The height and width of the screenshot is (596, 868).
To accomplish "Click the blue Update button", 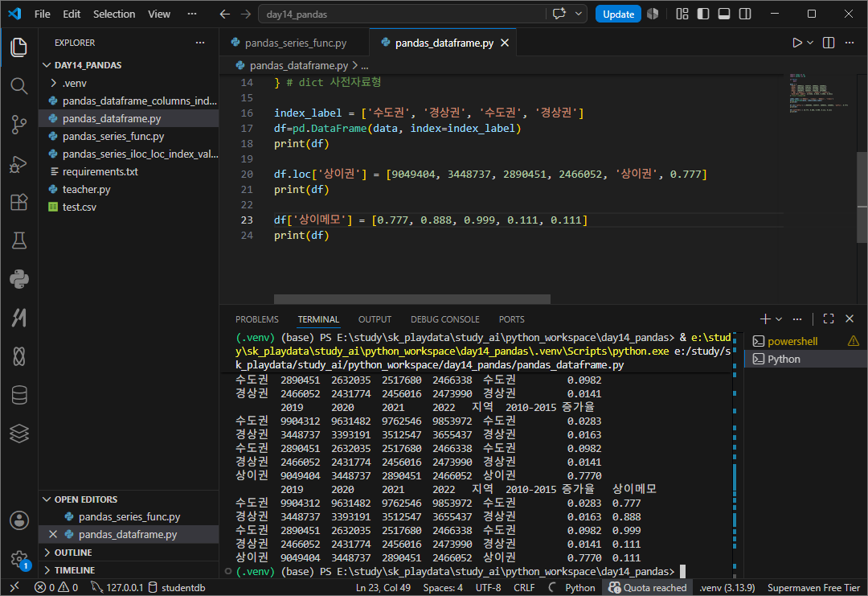I will 618,14.
